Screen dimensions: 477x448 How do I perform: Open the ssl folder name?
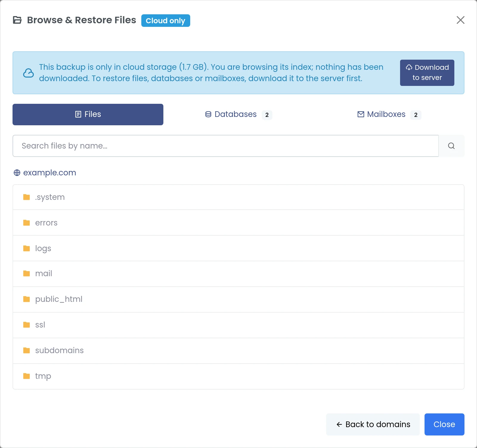pos(40,325)
